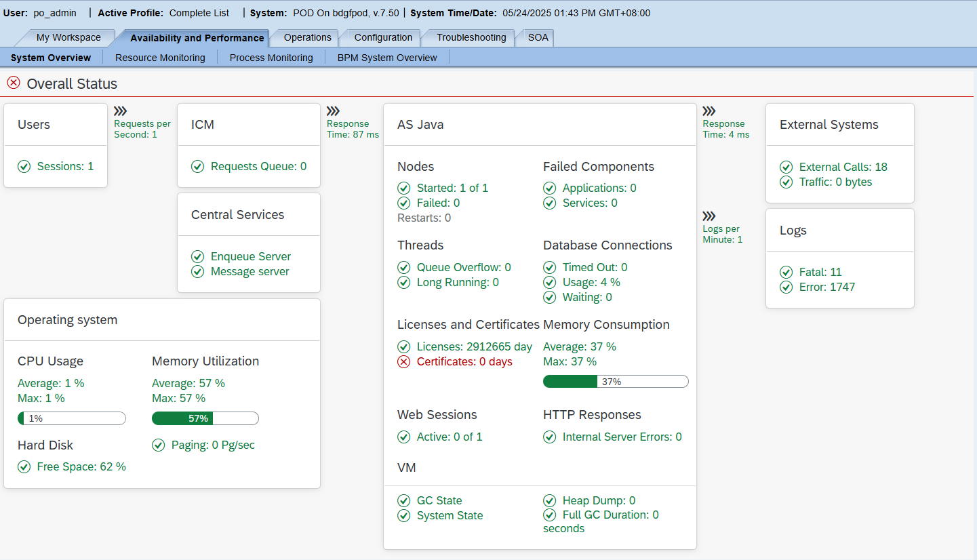977x560 pixels.
Task: Open the BPM System Overview tab
Action: click(x=387, y=57)
